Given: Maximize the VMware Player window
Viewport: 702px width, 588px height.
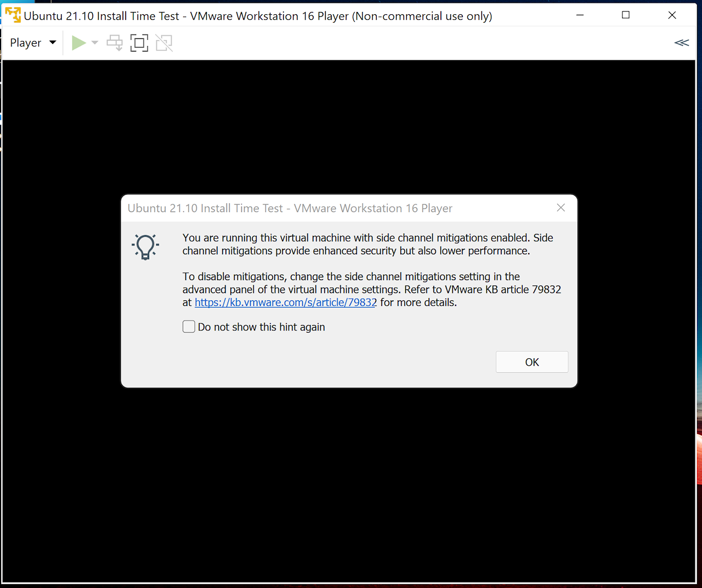Looking at the screenshot, I should [626, 15].
